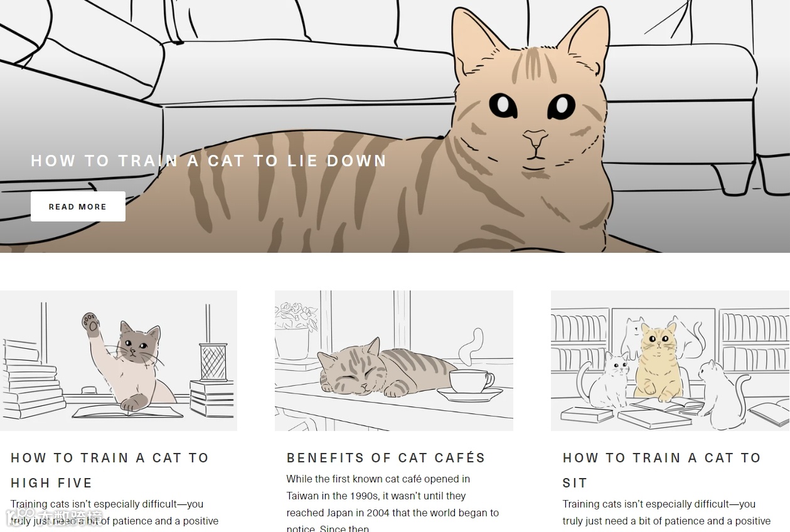Click the READ MORE button
The image size is (790, 532).
pyautogui.click(x=78, y=206)
